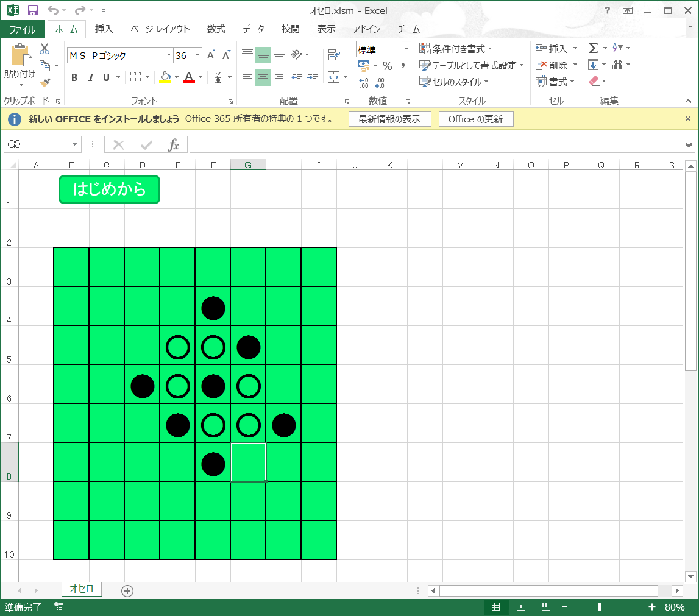The width and height of the screenshot is (699, 616).
Task: Expand the number format dropdown showing 標準
Action: 406,49
